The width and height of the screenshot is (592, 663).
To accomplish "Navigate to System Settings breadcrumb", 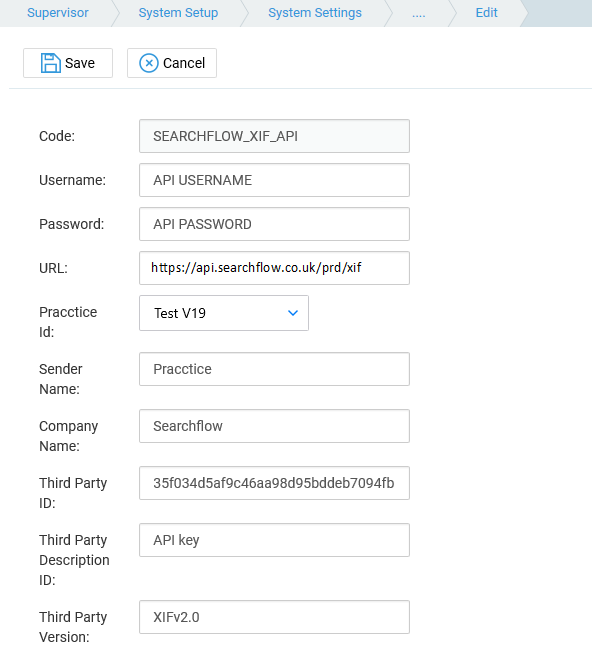I will click(315, 13).
